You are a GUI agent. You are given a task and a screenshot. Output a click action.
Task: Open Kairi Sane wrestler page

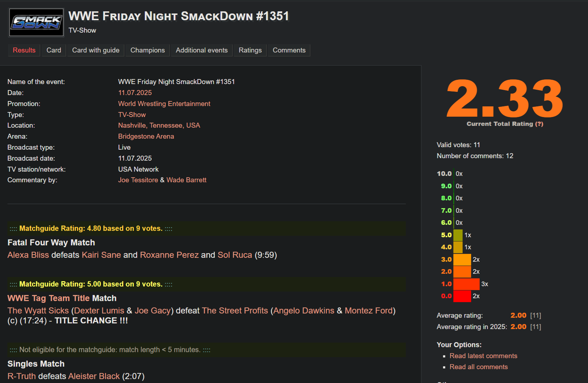point(101,255)
